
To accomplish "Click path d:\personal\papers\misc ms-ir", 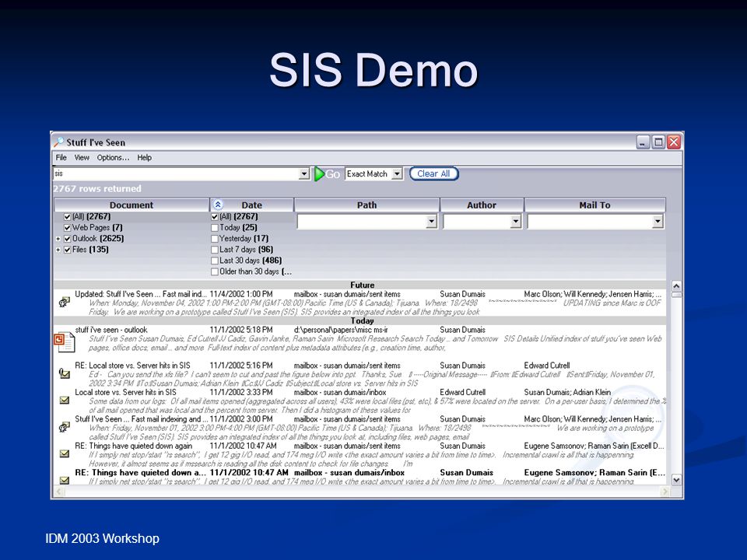I will (341, 330).
